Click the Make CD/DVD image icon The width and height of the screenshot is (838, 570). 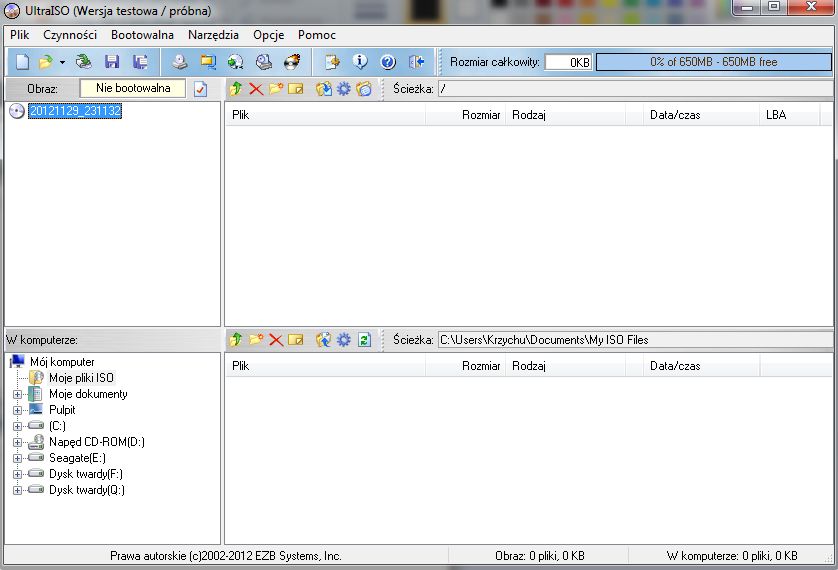point(180,62)
